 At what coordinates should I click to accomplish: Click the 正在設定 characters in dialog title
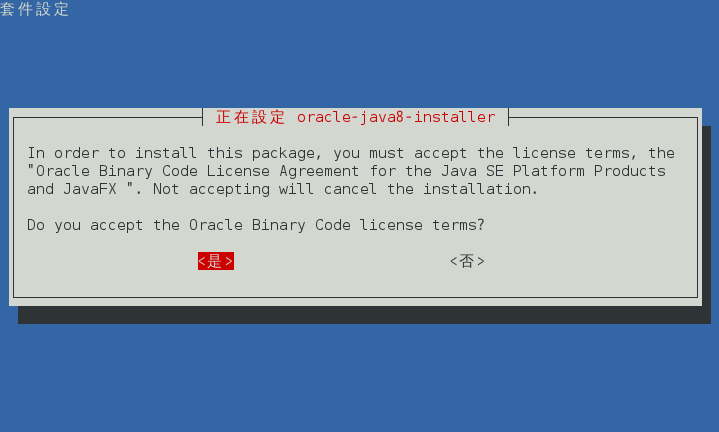point(250,117)
